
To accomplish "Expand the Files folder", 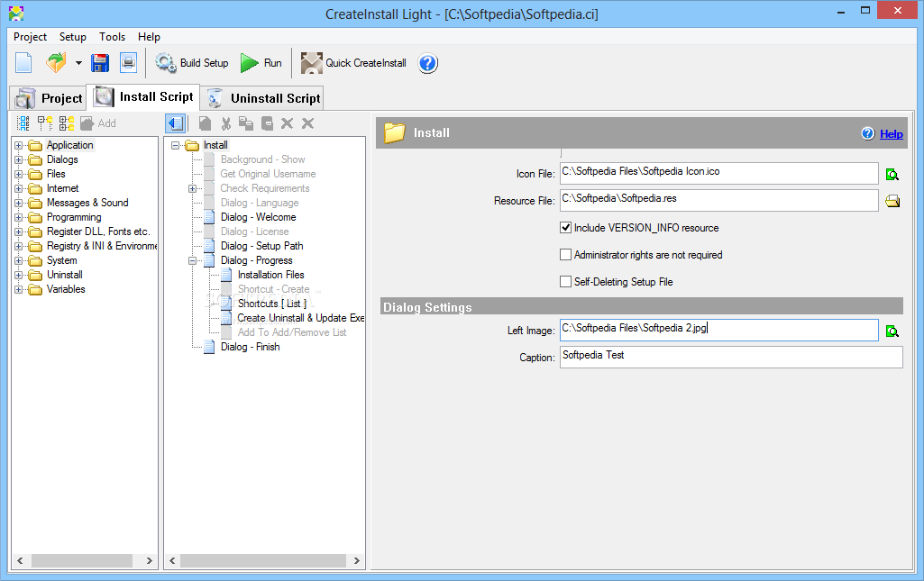I will click(x=18, y=174).
